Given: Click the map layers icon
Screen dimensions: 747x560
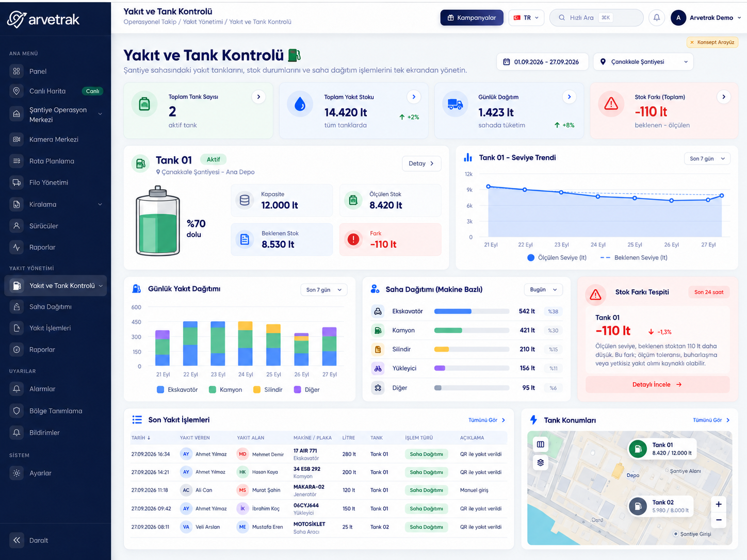Looking at the screenshot, I should (x=540, y=462).
